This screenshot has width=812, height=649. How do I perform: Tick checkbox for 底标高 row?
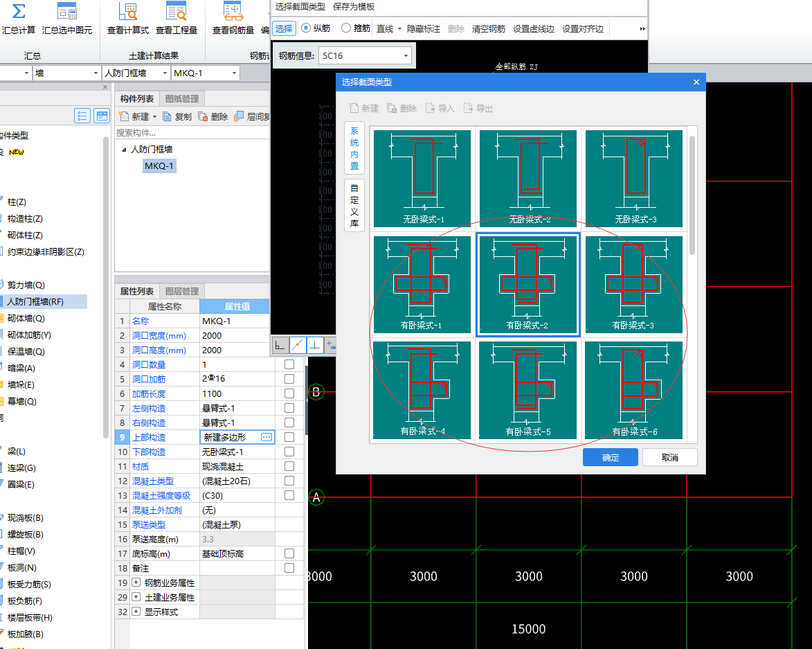(289, 553)
